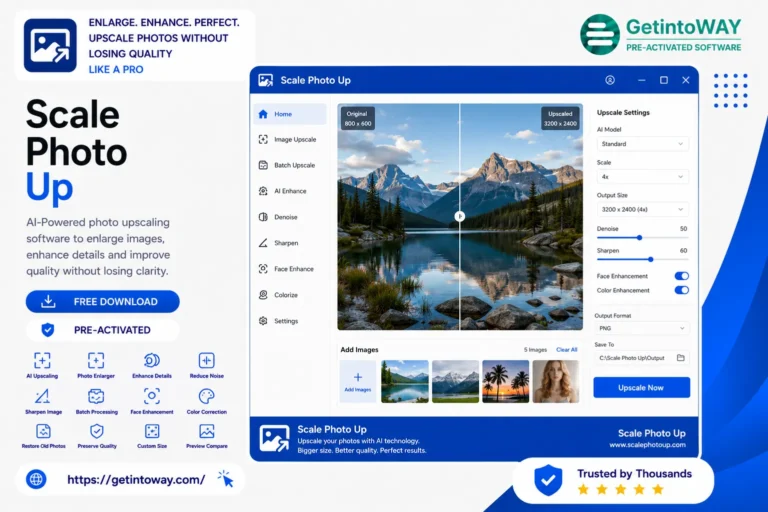Click the PRE-ACTIVATED badge button
The height and width of the screenshot is (512, 768).
pyautogui.click(x=102, y=330)
